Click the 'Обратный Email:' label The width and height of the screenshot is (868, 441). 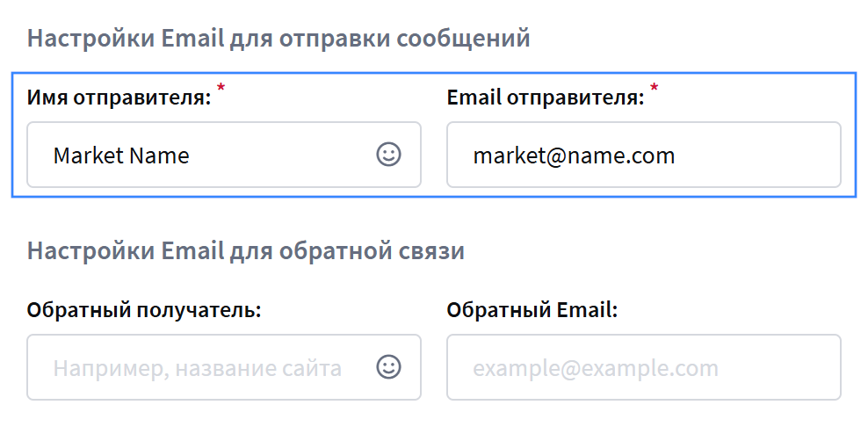coord(532,310)
